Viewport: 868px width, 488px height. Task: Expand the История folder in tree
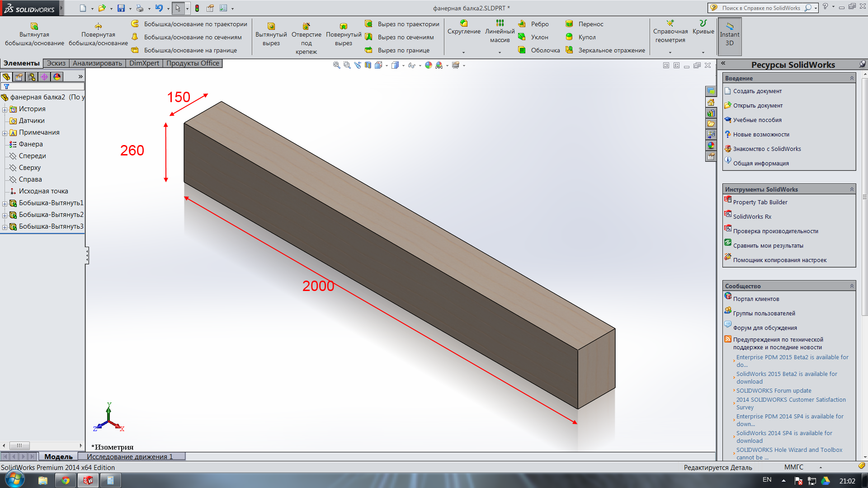(x=5, y=109)
